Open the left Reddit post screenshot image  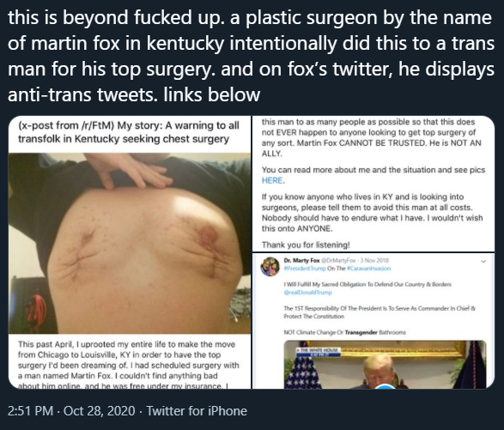pos(130,252)
